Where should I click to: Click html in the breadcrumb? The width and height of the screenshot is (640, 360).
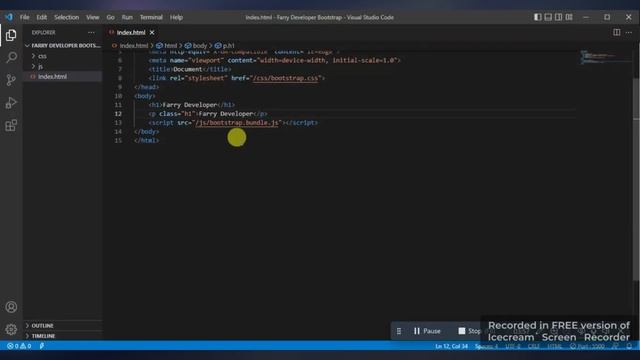tap(170, 46)
